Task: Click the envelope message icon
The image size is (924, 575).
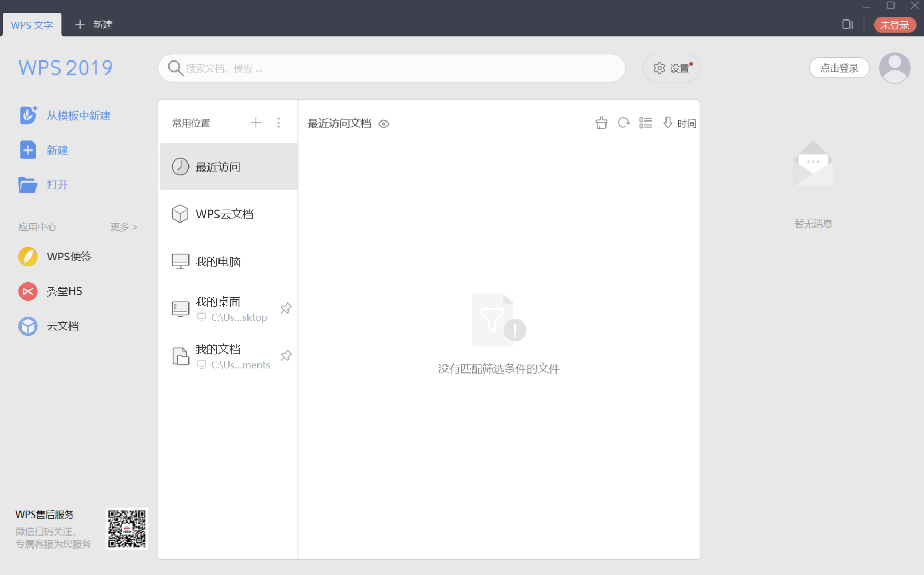Action: coord(813,163)
